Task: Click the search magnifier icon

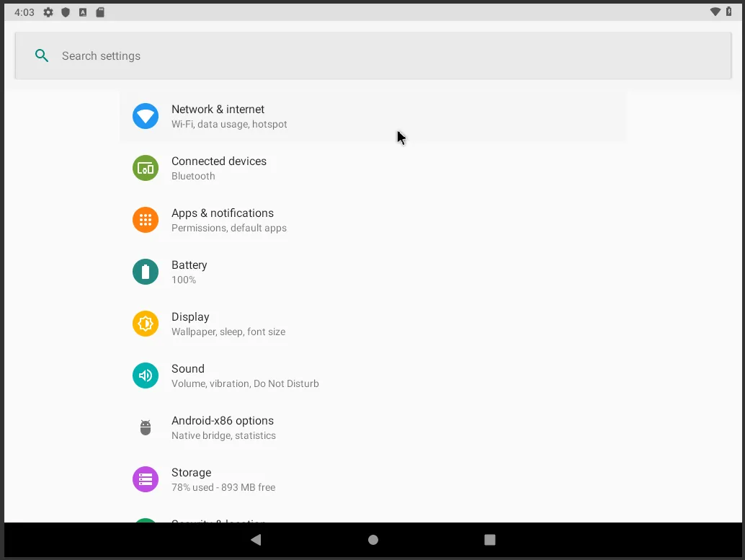Action: tap(42, 55)
